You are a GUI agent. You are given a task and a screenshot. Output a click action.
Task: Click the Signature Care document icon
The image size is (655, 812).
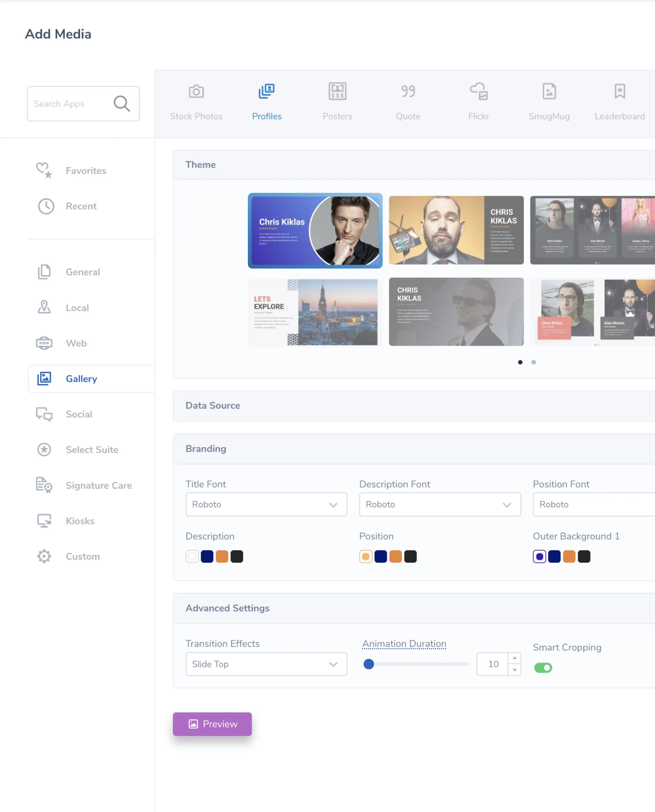(x=44, y=485)
